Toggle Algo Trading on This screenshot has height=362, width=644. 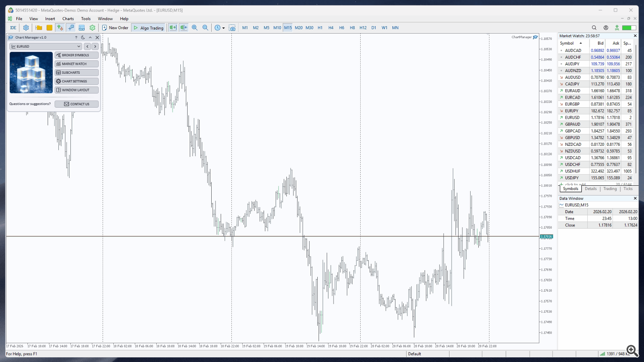tap(148, 27)
